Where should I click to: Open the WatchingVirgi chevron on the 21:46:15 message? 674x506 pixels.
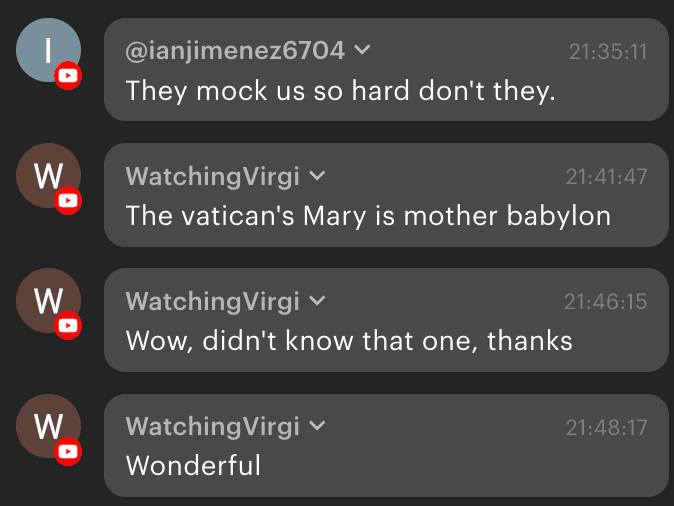point(317,301)
